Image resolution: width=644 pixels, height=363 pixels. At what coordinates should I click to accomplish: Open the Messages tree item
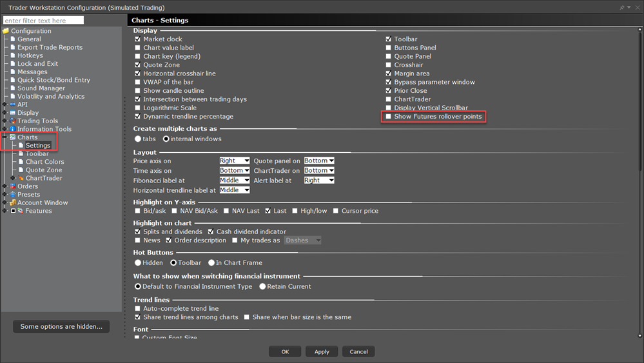coord(32,72)
